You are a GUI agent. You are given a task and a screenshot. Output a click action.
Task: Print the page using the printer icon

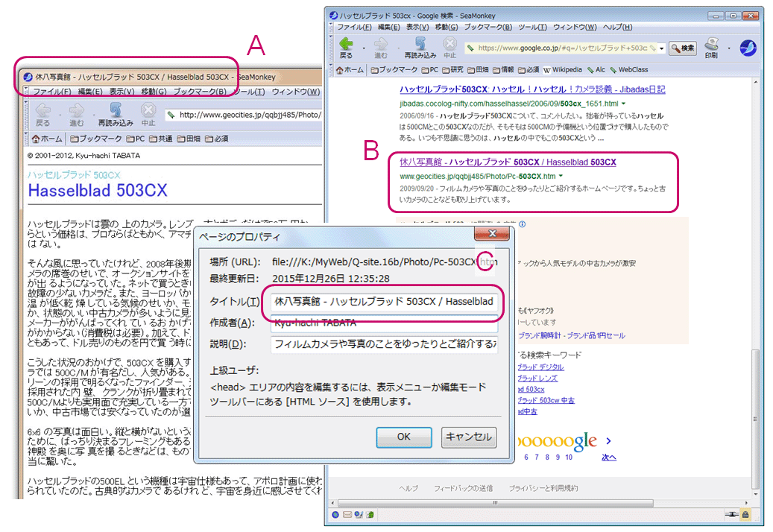pyautogui.click(x=711, y=44)
